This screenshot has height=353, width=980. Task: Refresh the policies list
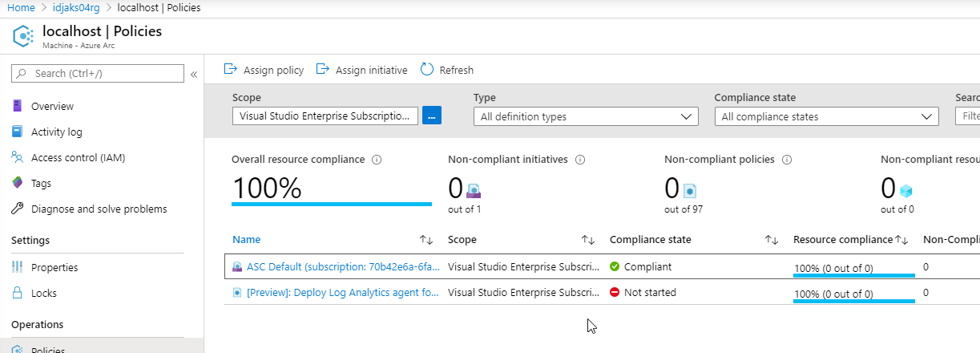point(427,70)
